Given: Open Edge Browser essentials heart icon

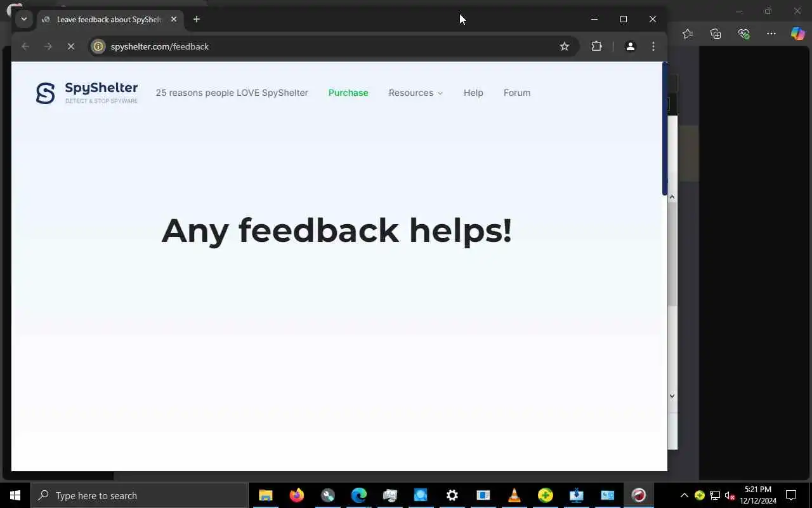Looking at the screenshot, I should 743,34.
